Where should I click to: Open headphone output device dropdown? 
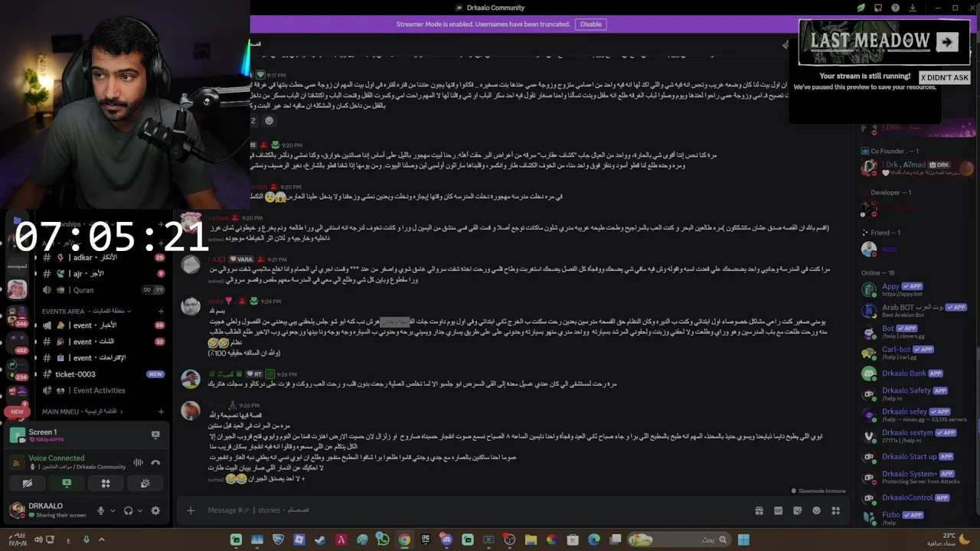pyautogui.click(x=141, y=510)
